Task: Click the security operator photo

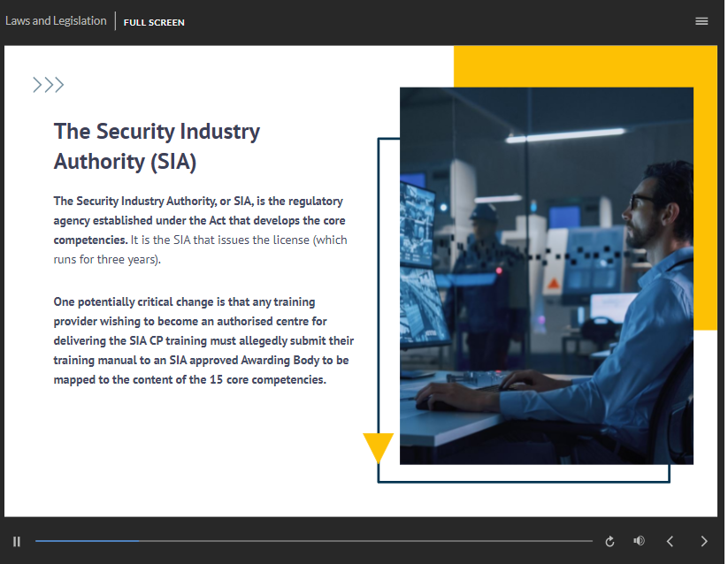Action: (547, 276)
